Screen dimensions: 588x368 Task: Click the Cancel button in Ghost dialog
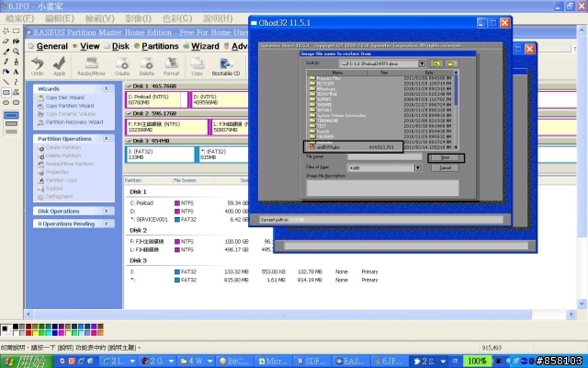click(445, 167)
